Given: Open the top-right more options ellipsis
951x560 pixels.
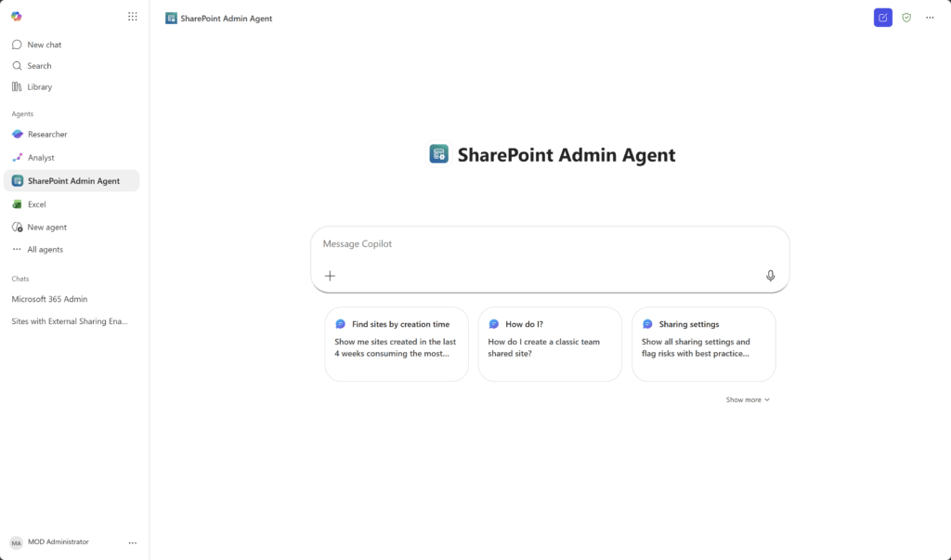Looking at the screenshot, I should [930, 18].
